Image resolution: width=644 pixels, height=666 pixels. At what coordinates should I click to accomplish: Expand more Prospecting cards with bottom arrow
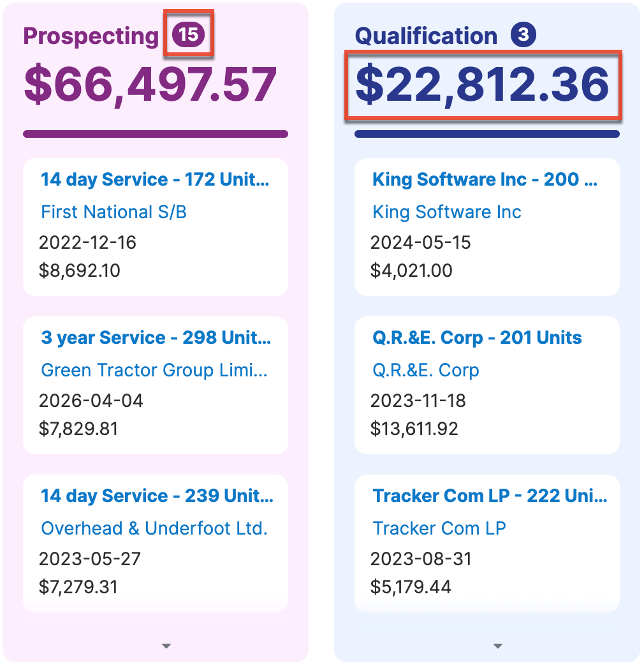[x=166, y=646]
